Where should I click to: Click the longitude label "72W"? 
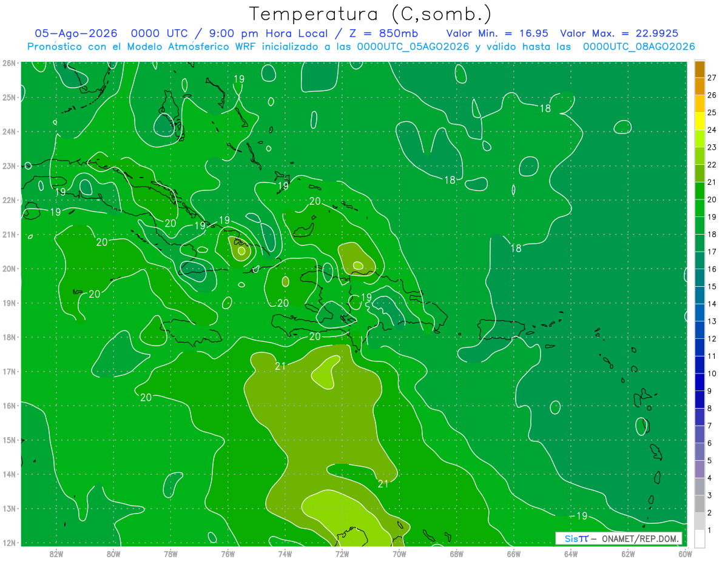pyautogui.click(x=342, y=554)
